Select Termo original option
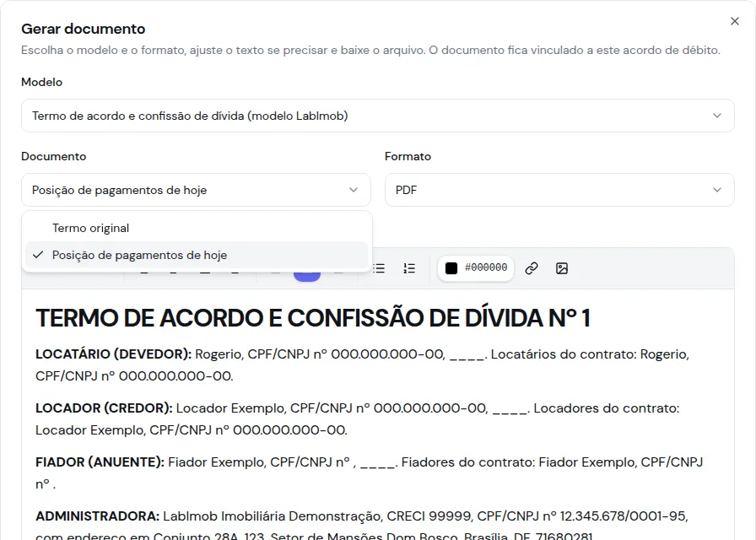The width and height of the screenshot is (756, 540). click(197, 228)
